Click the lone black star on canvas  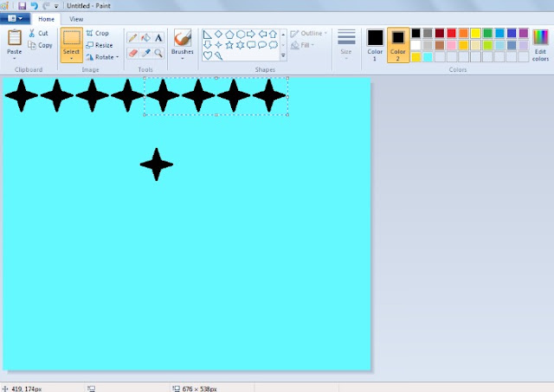(x=157, y=164)
